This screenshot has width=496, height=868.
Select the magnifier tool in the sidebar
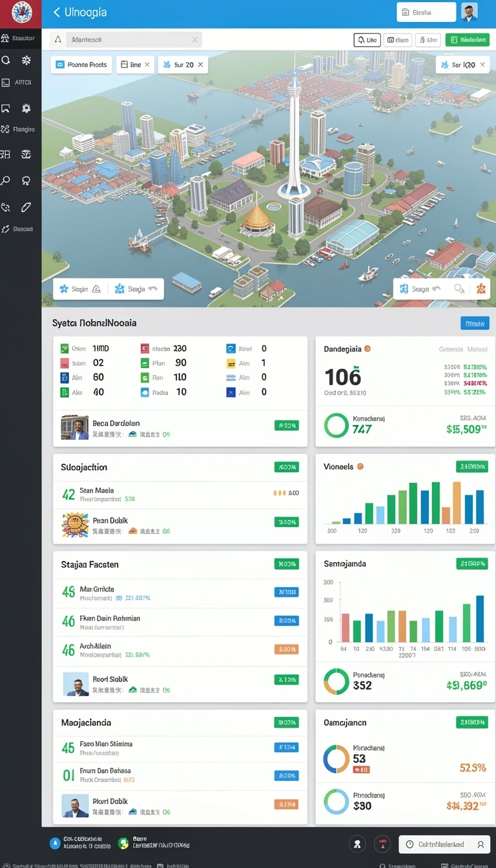click(x=6, y=180)
